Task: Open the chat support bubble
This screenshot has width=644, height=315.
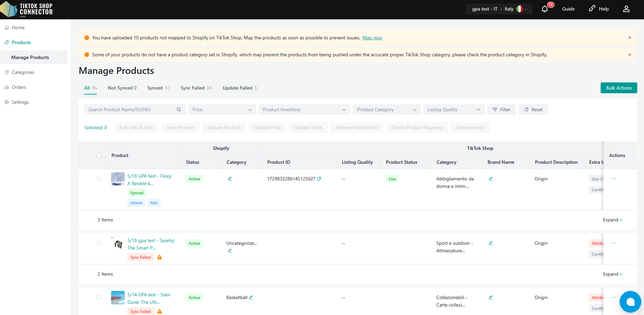Action: click(630, 301)
